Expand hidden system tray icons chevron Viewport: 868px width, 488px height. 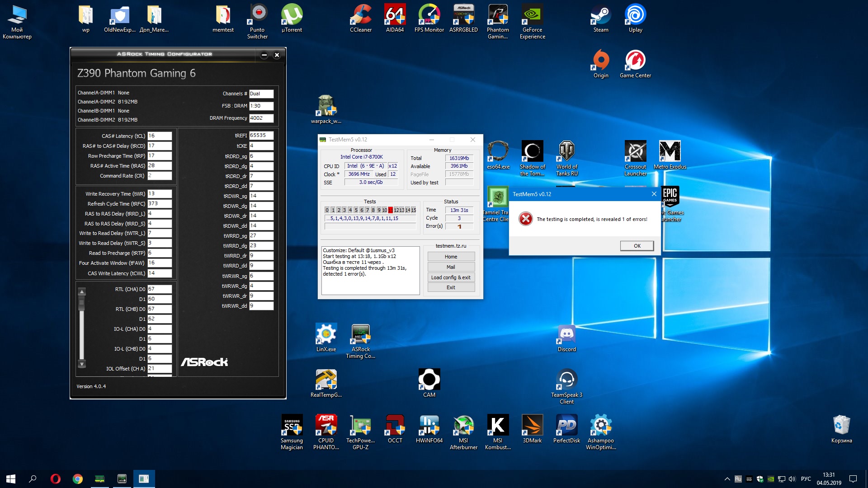[727, 479]
